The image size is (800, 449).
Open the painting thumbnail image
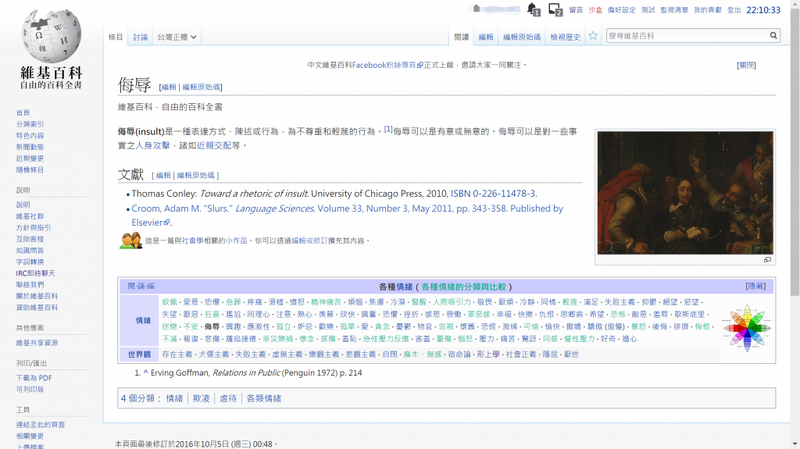click(685, 193)
